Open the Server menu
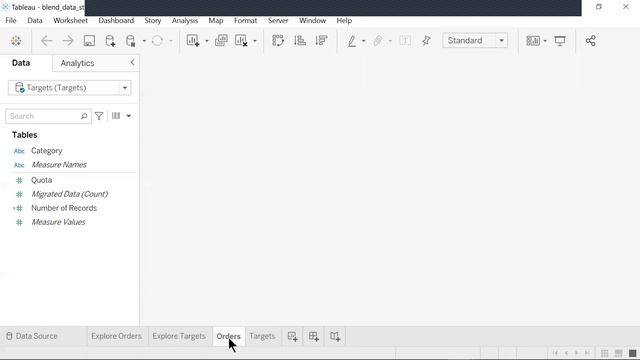 (278, 20)
